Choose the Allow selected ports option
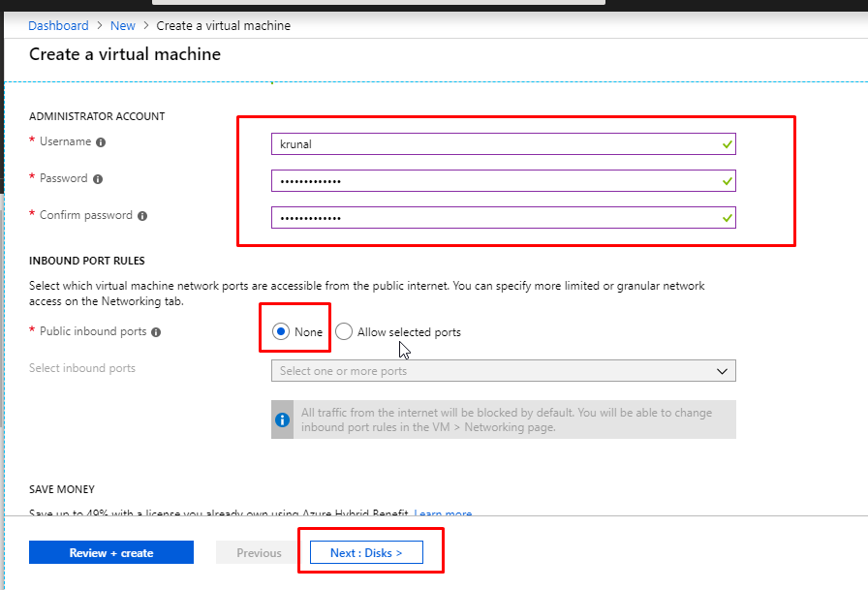The width and height of the screenshot is (868, 590). pyautogui.click(x=344, y=332)
